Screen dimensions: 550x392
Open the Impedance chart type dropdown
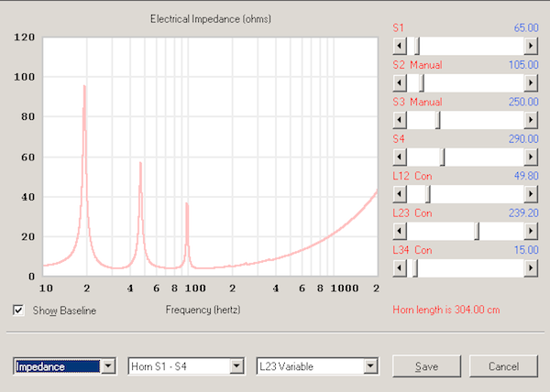(108, 366)
